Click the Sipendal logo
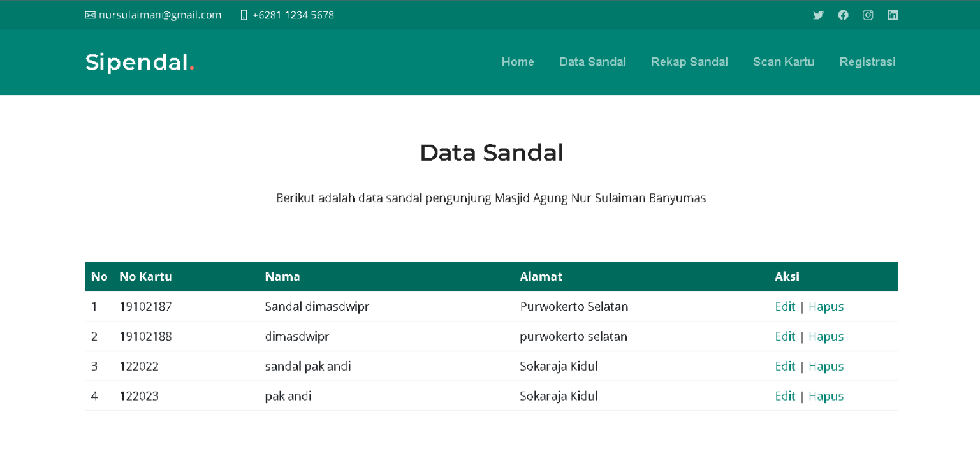This screenshot has height=472, width=980. pyautogui.click(x=139, y=62)
